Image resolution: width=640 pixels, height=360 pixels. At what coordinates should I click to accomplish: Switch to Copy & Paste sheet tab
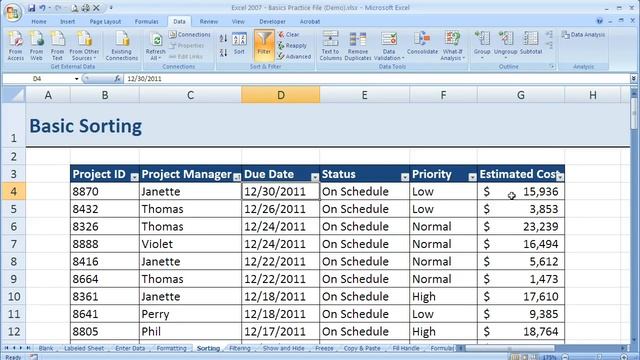(x=362, y=348)
